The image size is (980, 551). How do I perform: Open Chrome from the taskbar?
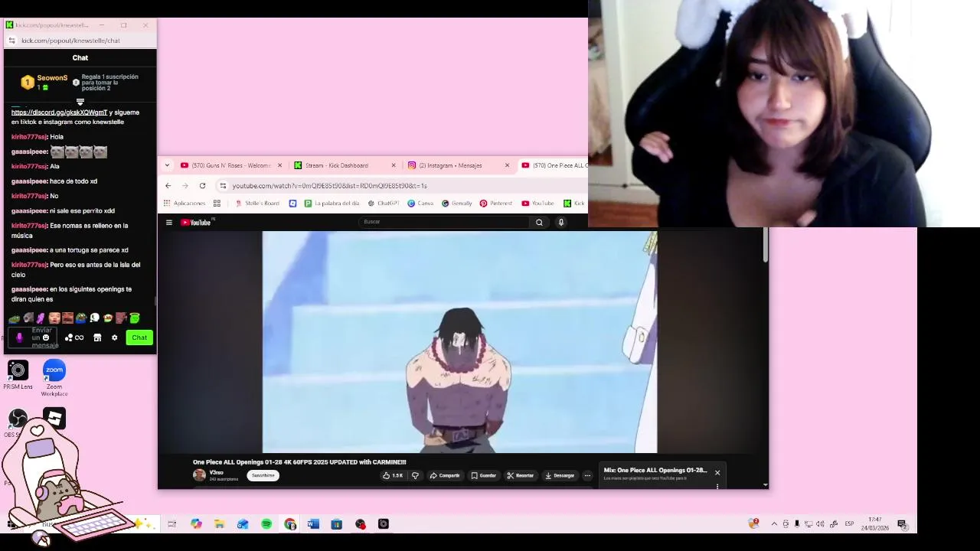pyautogui.click(x=290, y=524)
